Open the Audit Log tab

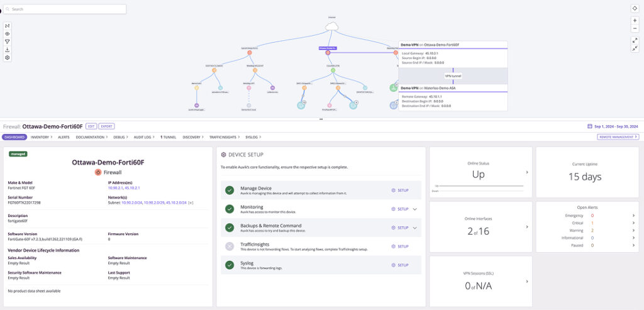click(144, 137)
